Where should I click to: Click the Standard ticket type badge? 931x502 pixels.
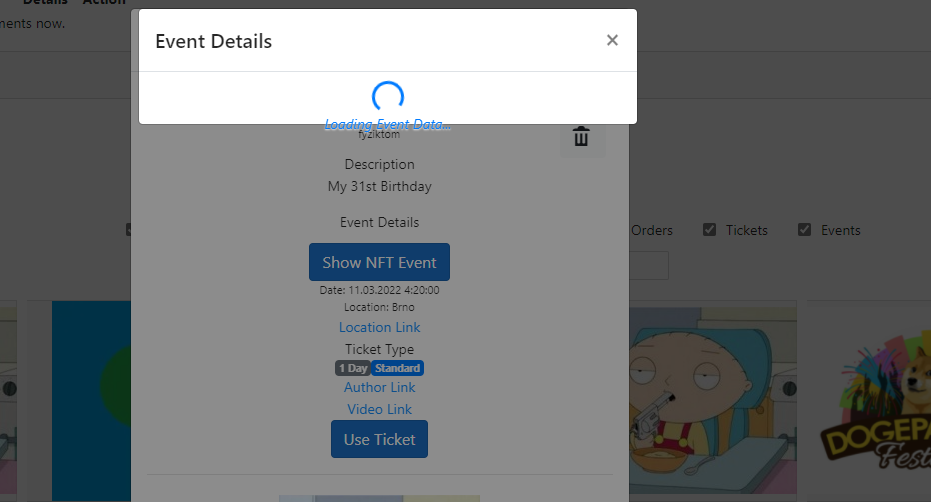pos(397,368)
